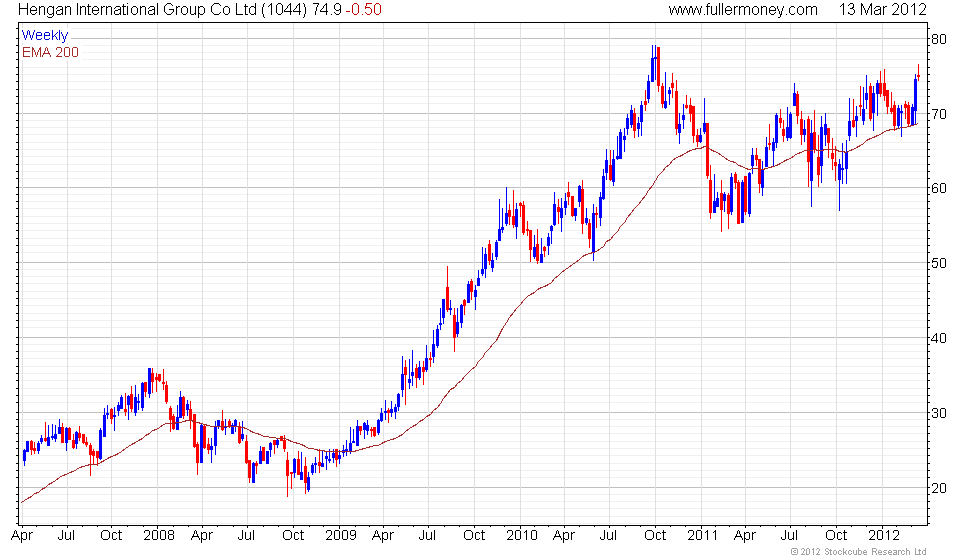Click the y-axis label '40'
Screen dimensions: 980x560
(939, 338)
